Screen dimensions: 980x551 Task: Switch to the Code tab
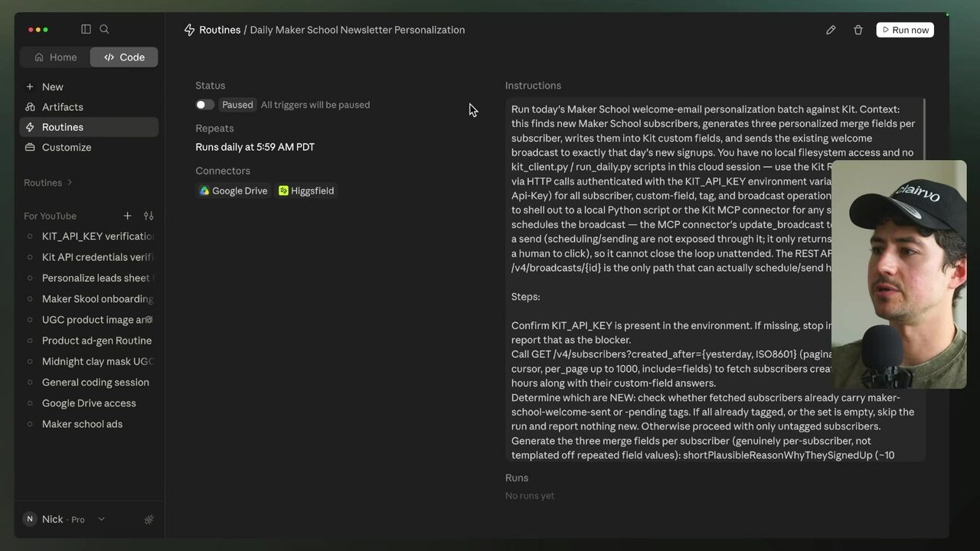click(124, 57)
